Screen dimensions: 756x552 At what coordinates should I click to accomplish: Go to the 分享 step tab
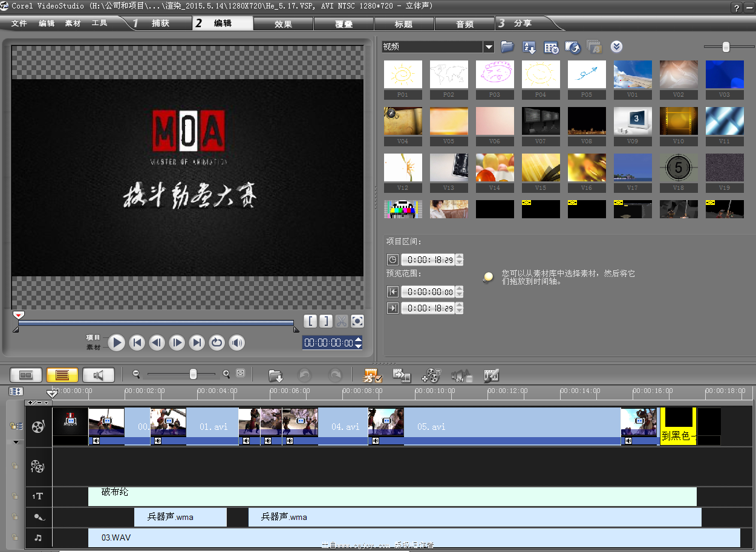[523, 24]
